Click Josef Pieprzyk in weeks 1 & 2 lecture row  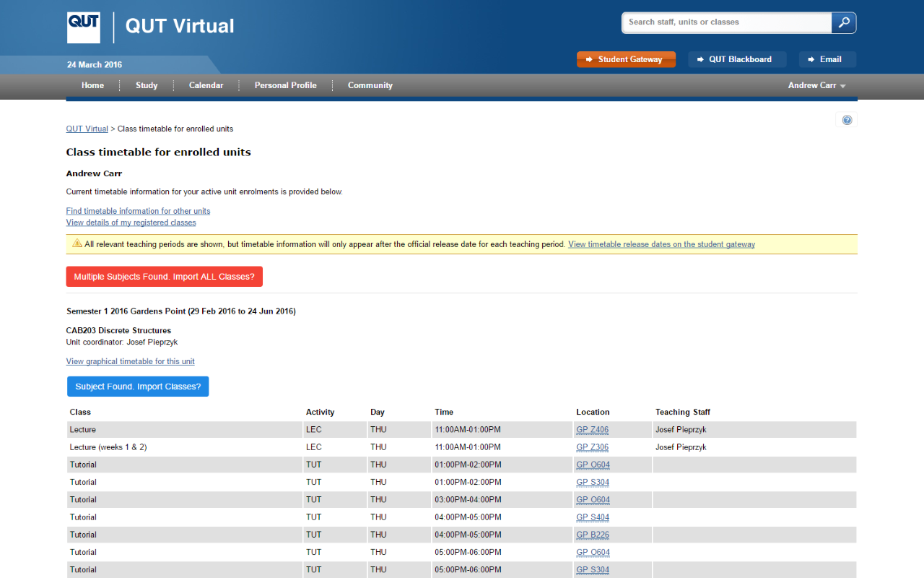point(681,447)
